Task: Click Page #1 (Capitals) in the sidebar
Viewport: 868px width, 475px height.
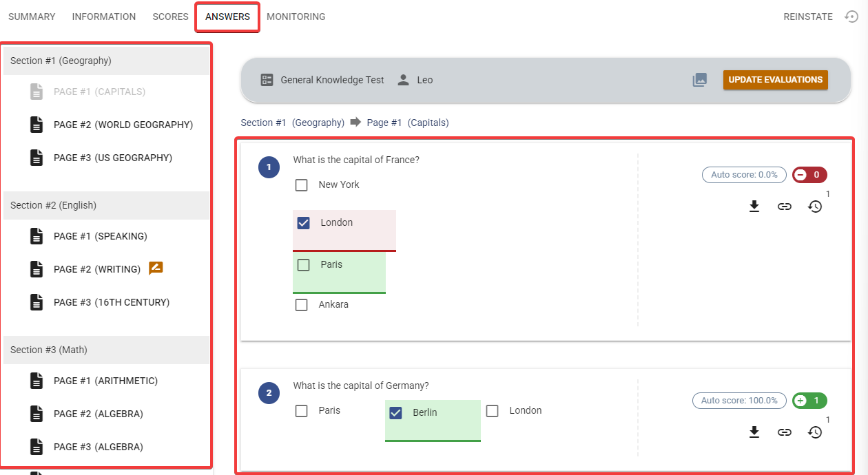Action: pos(100,92)
